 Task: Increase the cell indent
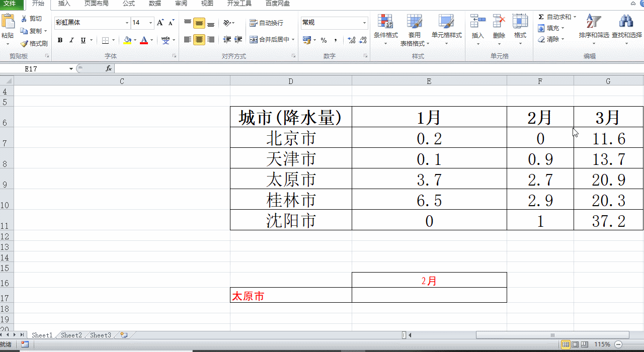pos(238,40)
